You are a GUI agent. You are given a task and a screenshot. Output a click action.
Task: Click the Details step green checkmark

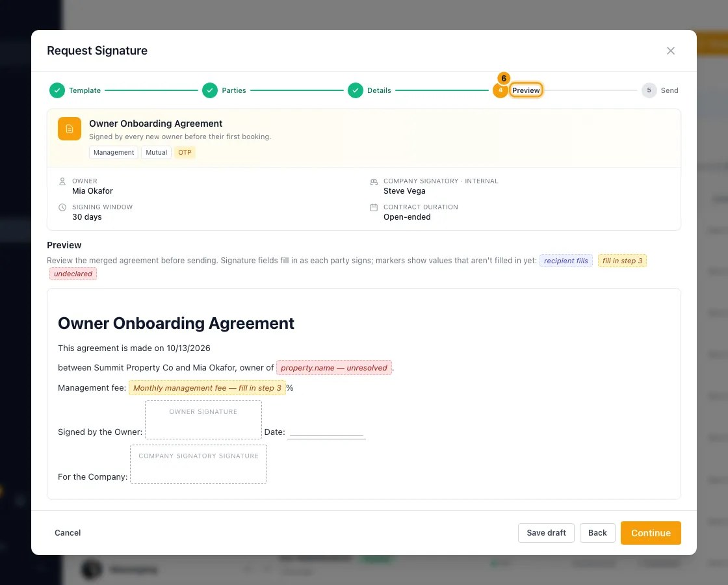355,90
